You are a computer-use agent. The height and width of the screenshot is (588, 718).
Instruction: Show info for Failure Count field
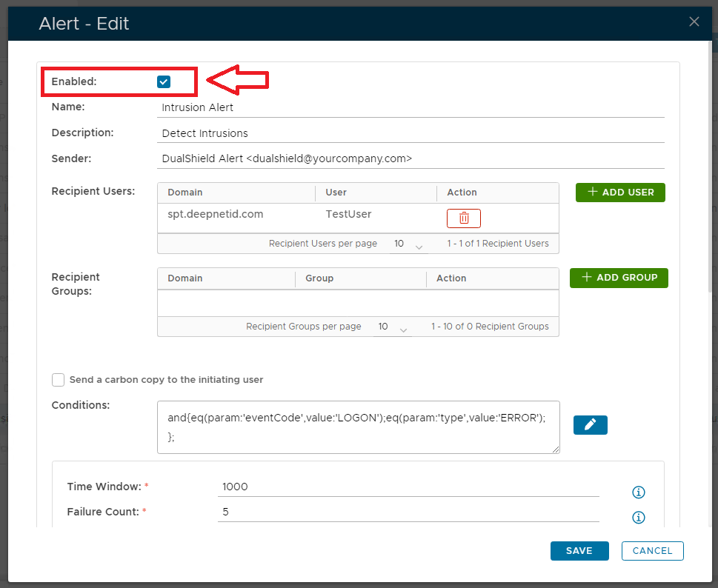pyautogui.click(x=639, y=518)
